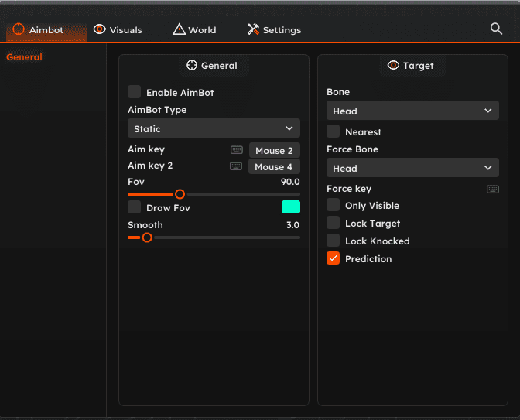Uncheck the Prediction checkbox
This screenshot has width=520, height=420.
pos(334,258)
